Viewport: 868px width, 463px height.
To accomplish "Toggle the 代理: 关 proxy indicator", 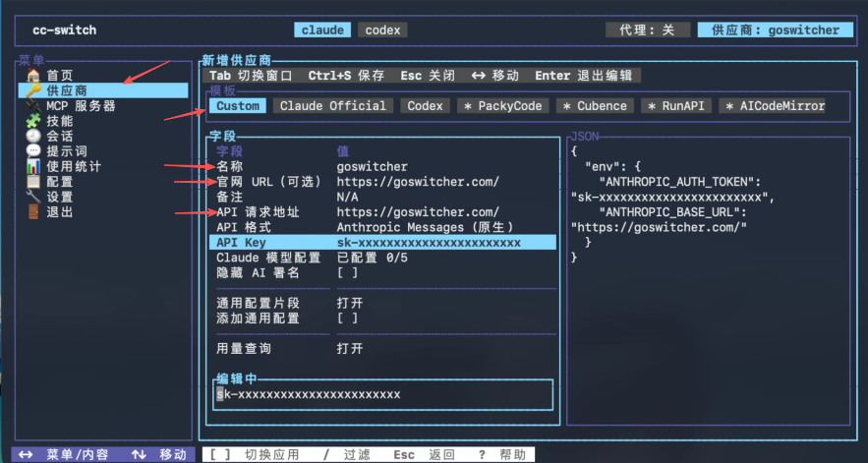I will click(648, 29).
